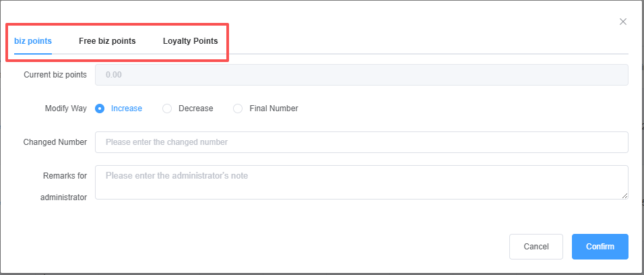The width and height of the screenshot is (644, 275).
Task: Click the disabled Current biz points field
Action: coord(362,75)
